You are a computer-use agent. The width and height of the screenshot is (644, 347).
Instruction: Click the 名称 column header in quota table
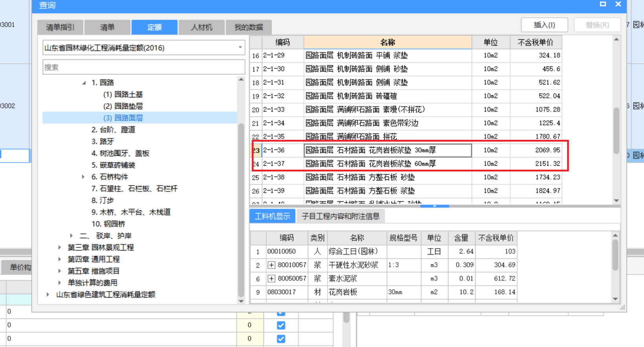tap(388, 42)
